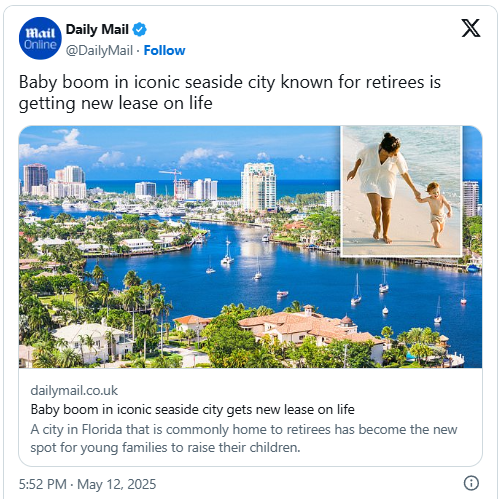
Task: Open the article headline in the link card
Action: click(x=192, y=409)
